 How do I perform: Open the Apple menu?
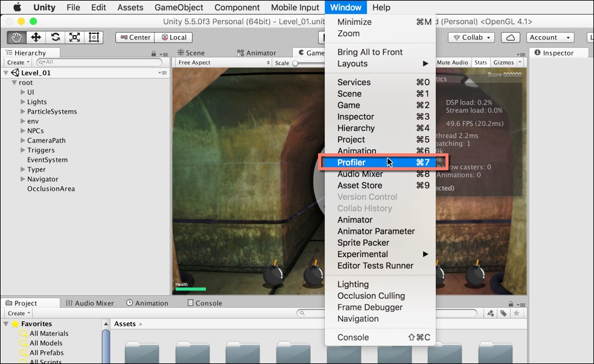(18, 7)
